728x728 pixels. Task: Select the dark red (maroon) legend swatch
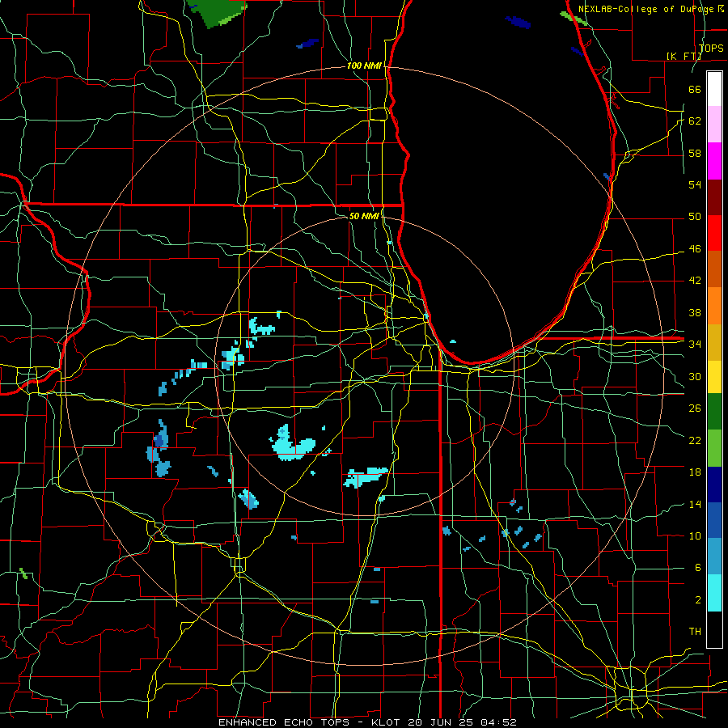tap(714, 197)
